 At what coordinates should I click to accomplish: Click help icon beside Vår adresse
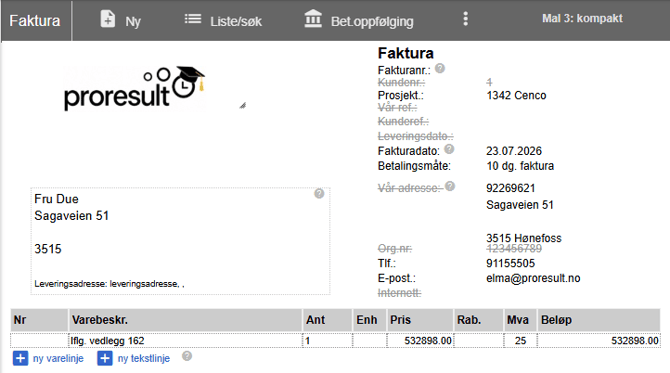(x=450, y=186)
